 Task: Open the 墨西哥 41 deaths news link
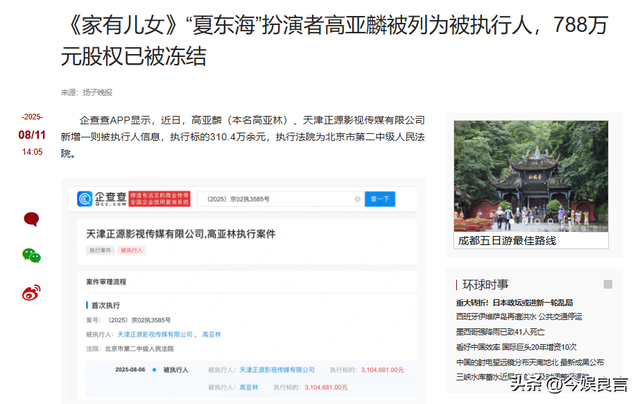click(x=500, y=332)
